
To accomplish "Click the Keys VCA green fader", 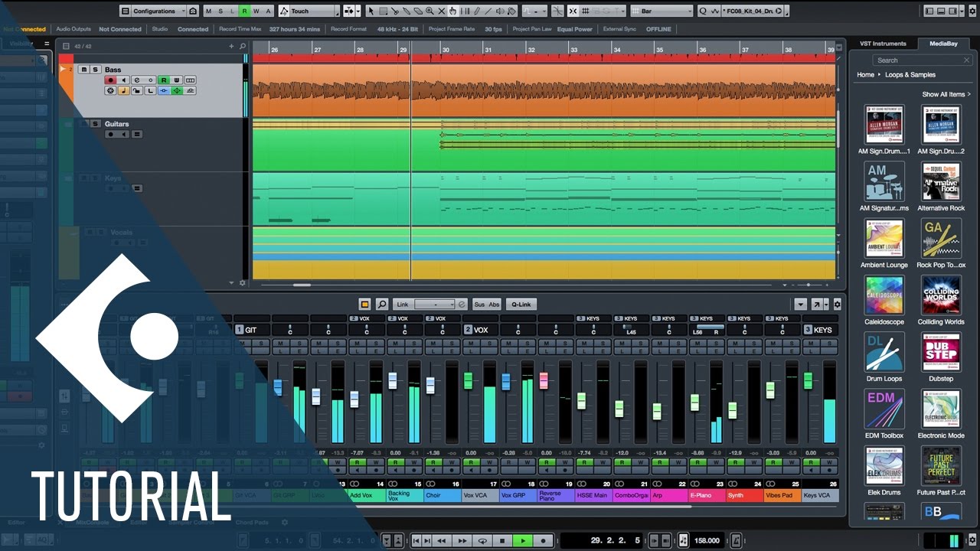I will tap(808, 380).
